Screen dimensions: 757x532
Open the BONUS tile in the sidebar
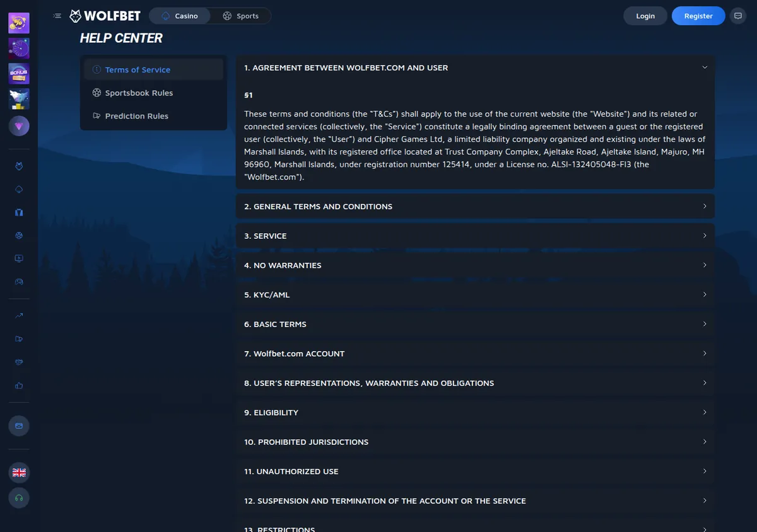(x=19, y=74)
